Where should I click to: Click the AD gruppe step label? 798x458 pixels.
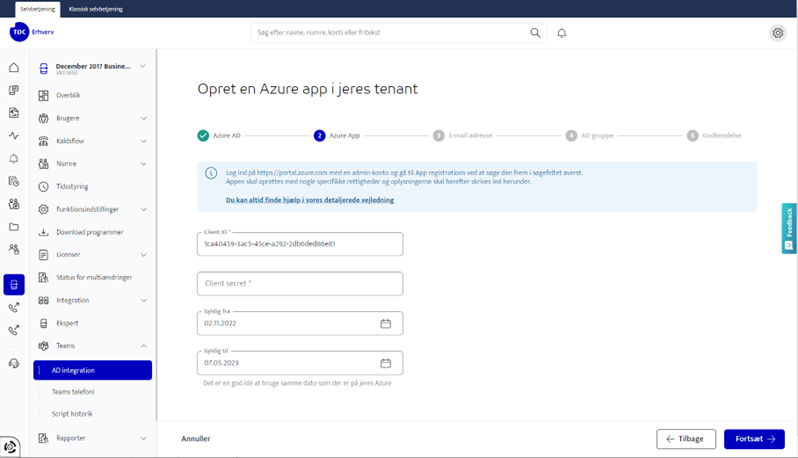(597, 135)
